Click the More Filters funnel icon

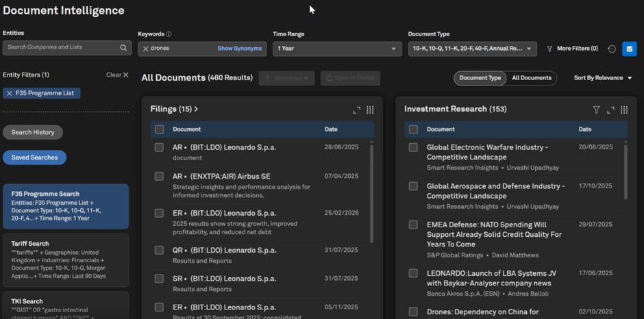[549, 49]
